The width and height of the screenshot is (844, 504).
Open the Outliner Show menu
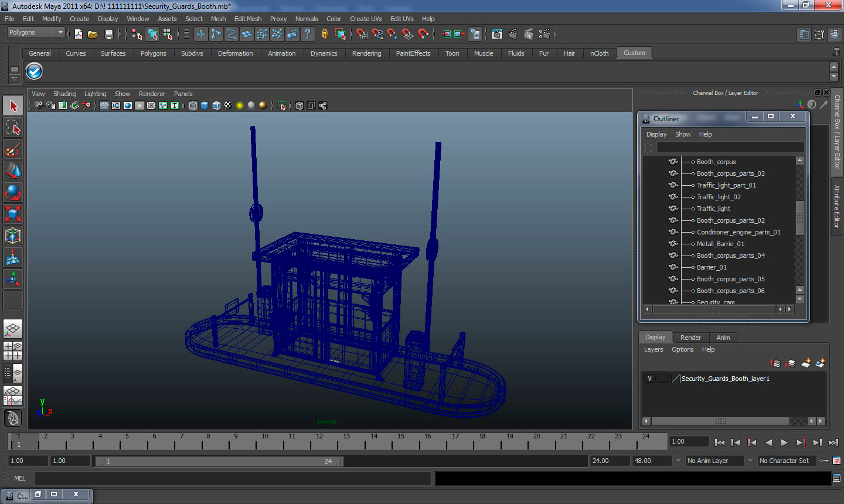[683, 134]
